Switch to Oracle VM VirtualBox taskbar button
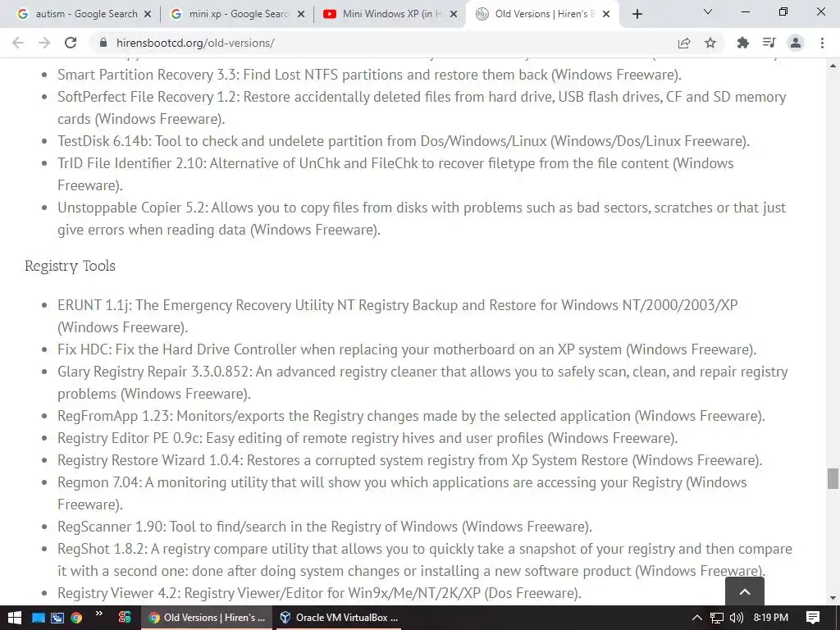Screen dimensions: 840x630 (340, 618)
